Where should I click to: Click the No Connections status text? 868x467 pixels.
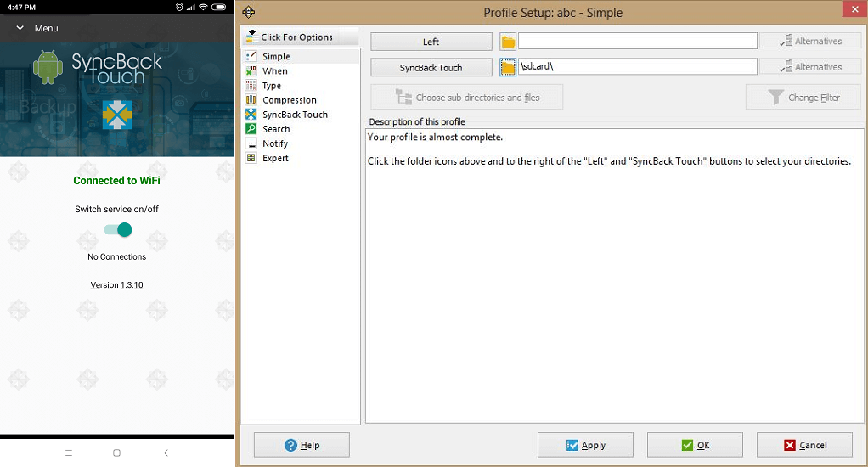point(117,256)
